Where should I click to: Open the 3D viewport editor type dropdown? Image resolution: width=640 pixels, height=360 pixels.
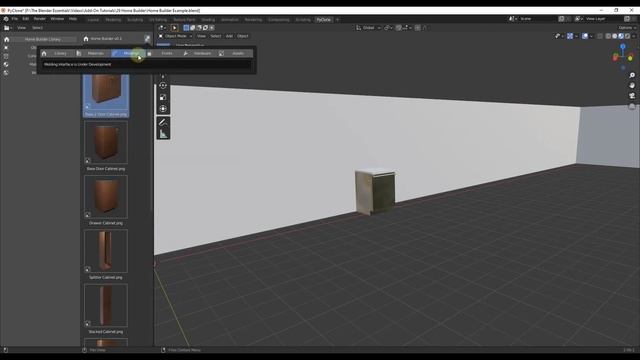pos(162,28)
